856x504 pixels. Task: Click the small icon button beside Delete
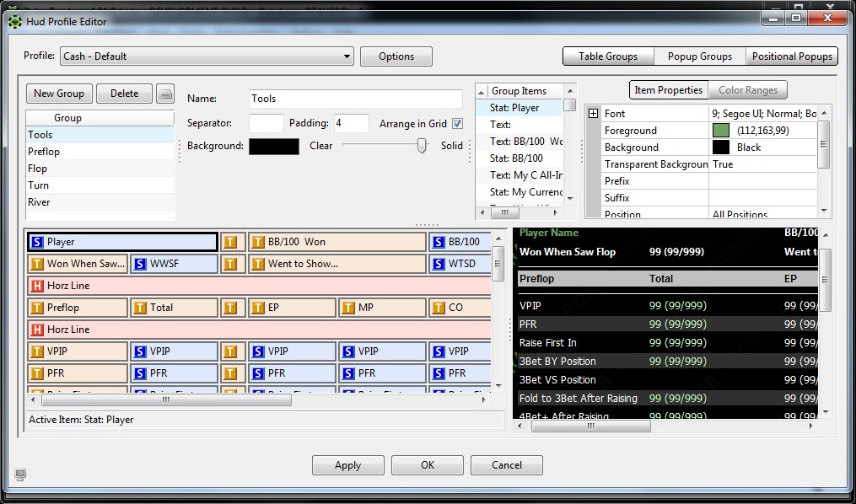165,94
